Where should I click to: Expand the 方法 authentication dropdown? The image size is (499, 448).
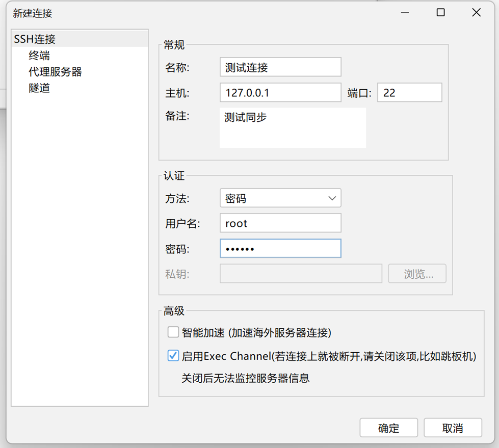click(280, 198)
